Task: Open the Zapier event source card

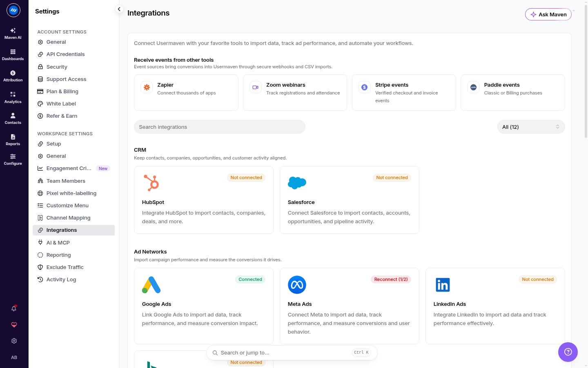Action: (186, 92)
